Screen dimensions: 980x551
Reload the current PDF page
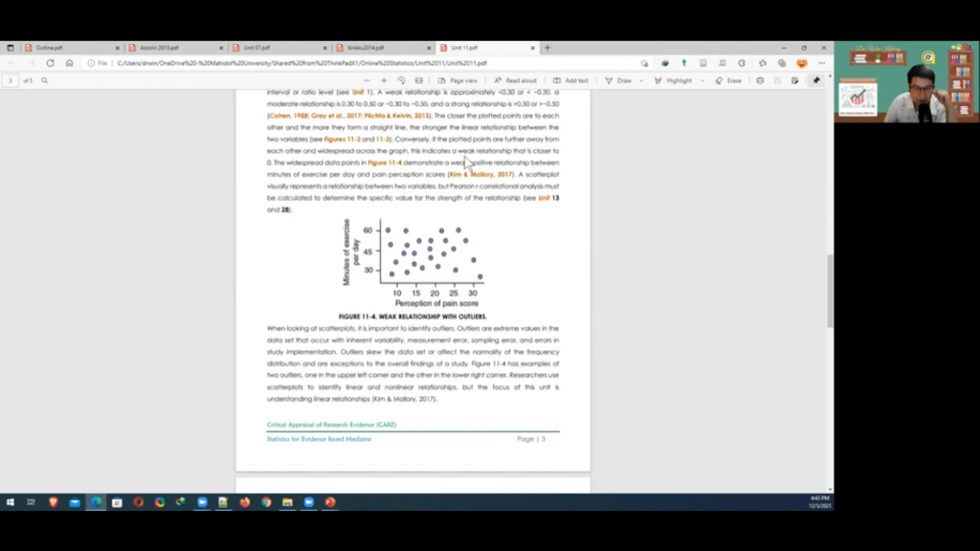point(50,63)
